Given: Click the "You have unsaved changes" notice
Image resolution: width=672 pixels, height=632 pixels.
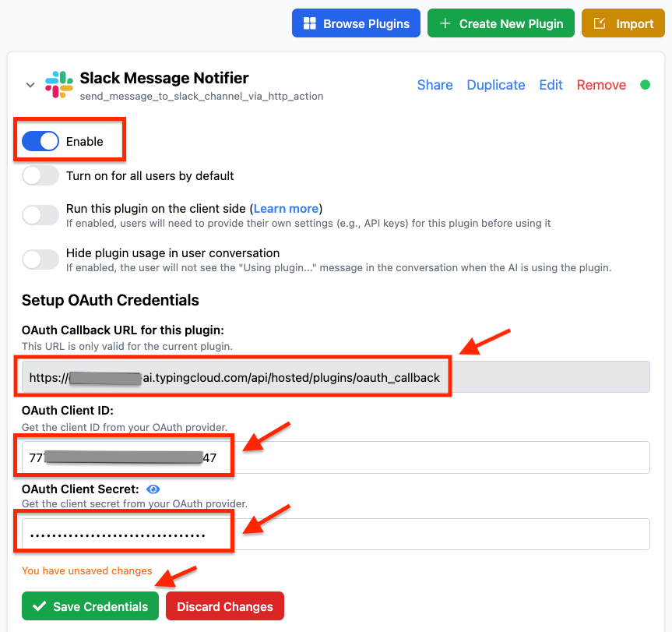Looking at the screenshot, I should (x=87, y=570).
